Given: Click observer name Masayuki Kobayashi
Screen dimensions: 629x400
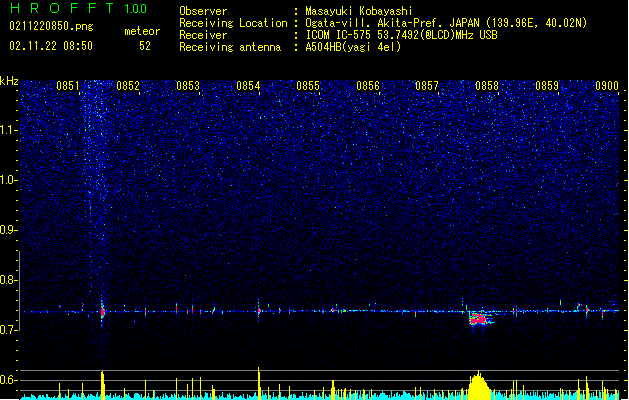Looking at the screenshot, I should (359, 11).
